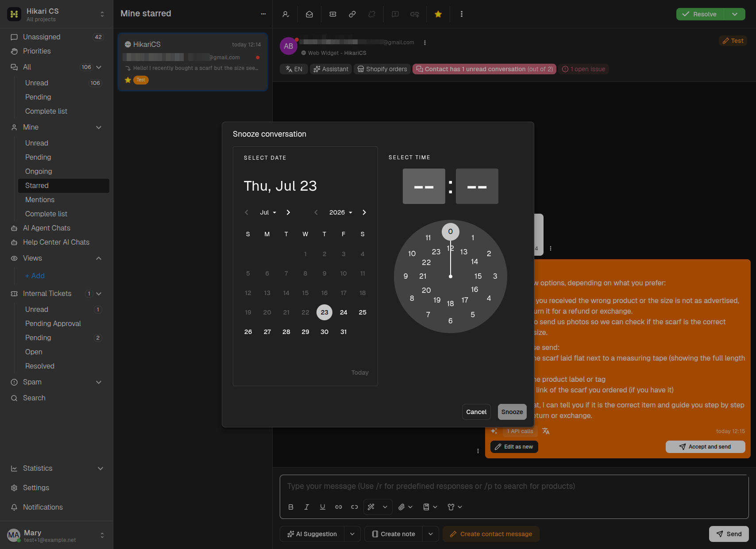Viewport: 756px width, 549px height.
Task: Click the Snooze confirm button
Action: point(512,412)
